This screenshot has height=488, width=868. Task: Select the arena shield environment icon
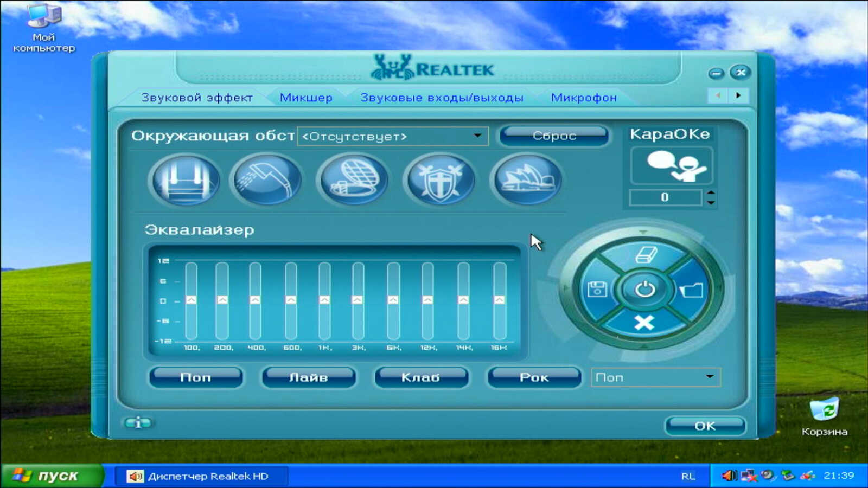point(441,180)
